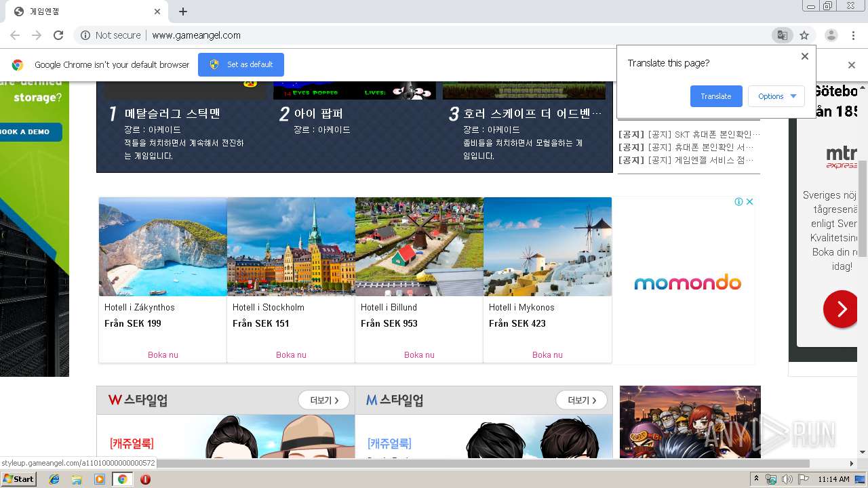Open the Chrome three-dot menu
Viewport: 868px width, 488px height.
click(x=852, y=35)
